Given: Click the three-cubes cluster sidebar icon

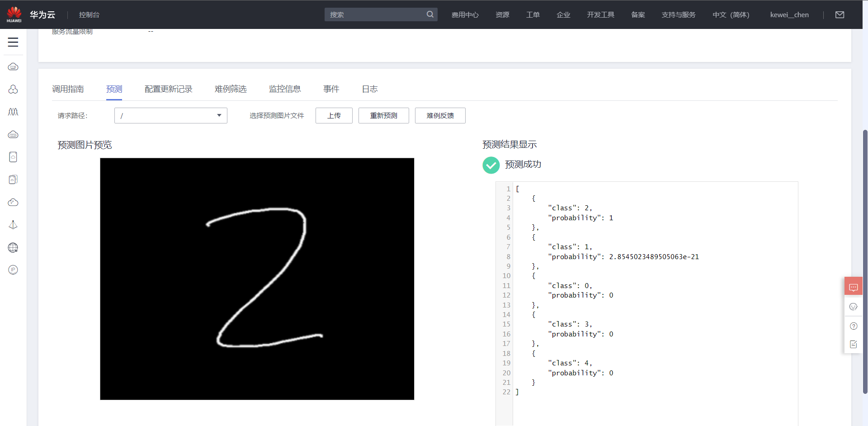Looking at the screenshot, I should coord(13,89).
